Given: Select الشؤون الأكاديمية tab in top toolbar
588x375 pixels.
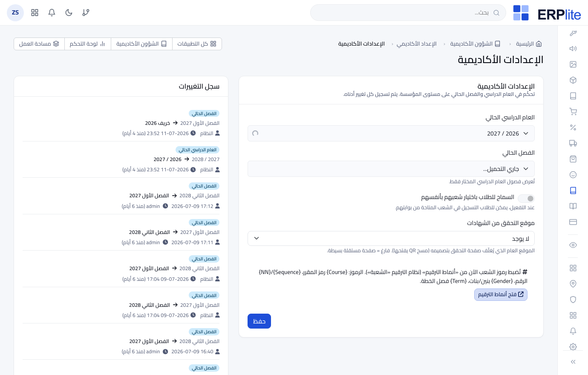Looking at the screenshot, I should tap(141, 44).
